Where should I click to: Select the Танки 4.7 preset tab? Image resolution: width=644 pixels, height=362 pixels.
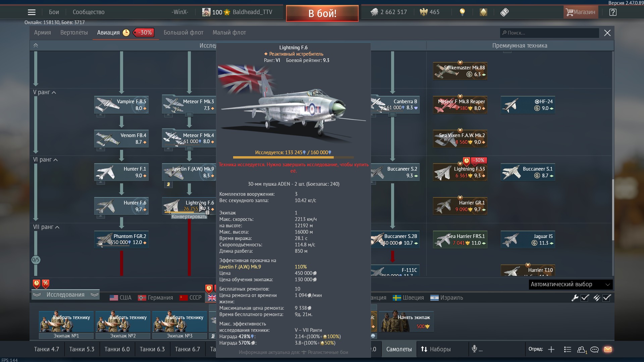pos(47,349)
